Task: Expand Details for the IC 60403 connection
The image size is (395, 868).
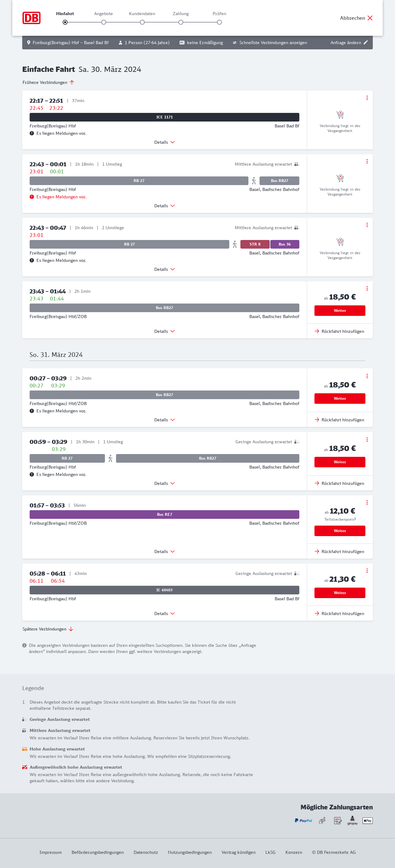Action: click(164, 613)
